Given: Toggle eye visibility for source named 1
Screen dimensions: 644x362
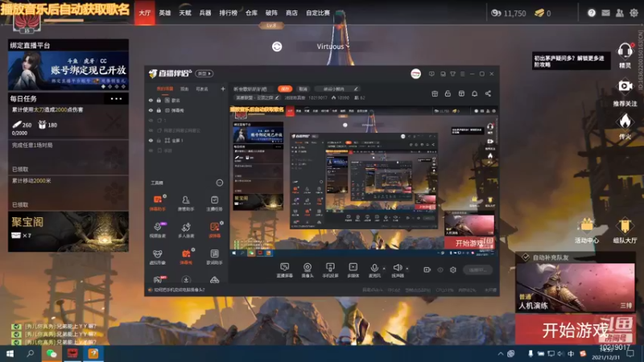Looking at the screenshot, I should click(151, 121).
